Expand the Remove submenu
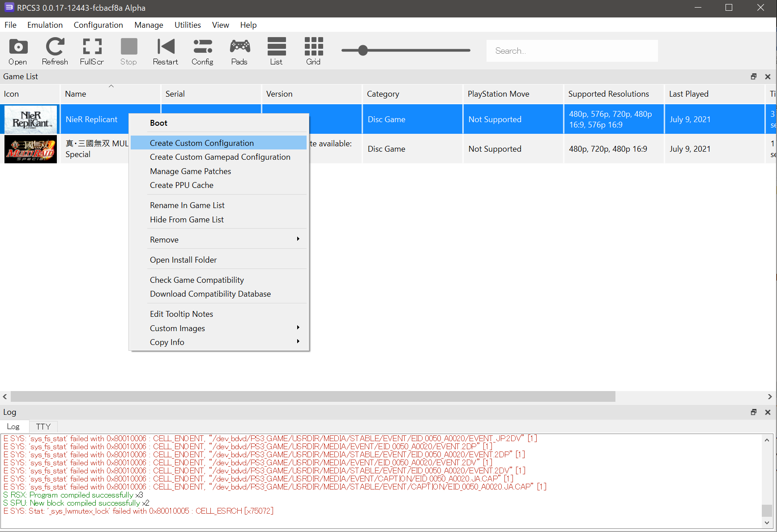Image resolution: width=777 pixels, height=532 pixels. (219, 240)
